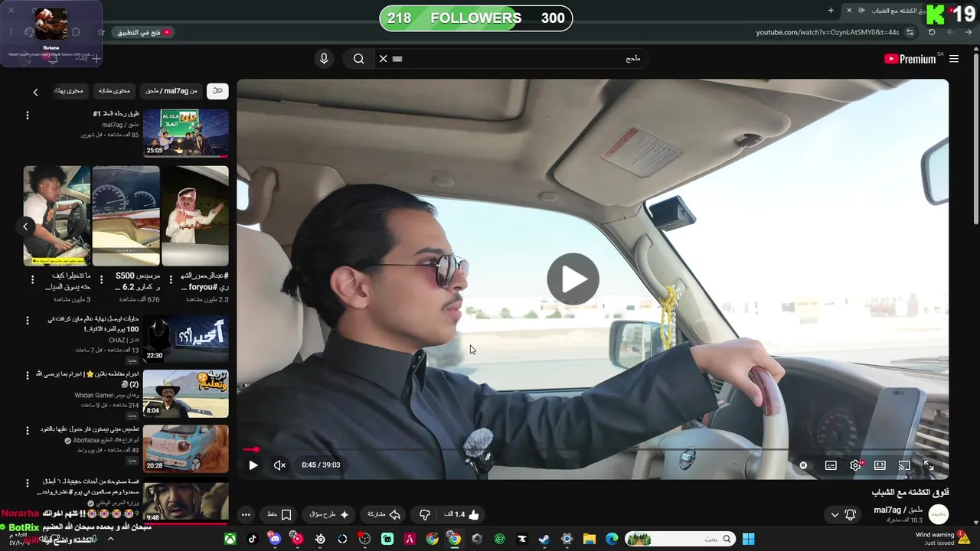Reload the page in Chrome toolbar
The image size is (980, 551).
tap(932, 32)
